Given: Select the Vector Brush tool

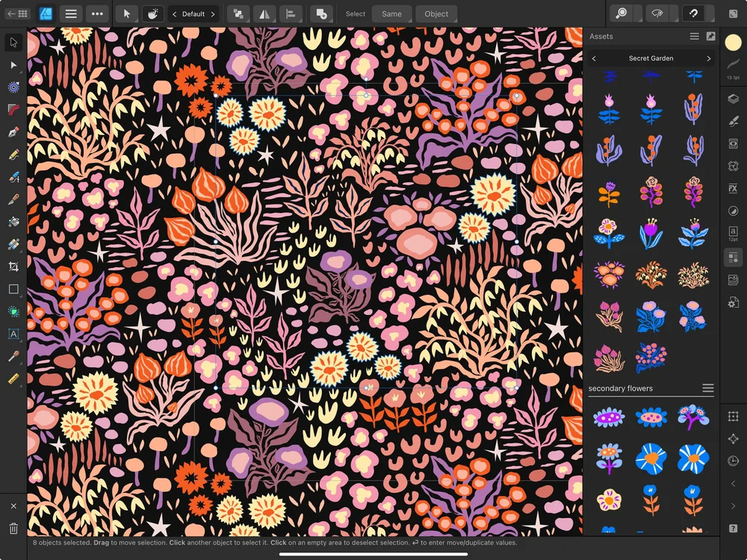Looking at the screenshot, I should click(x=12, y=177).
